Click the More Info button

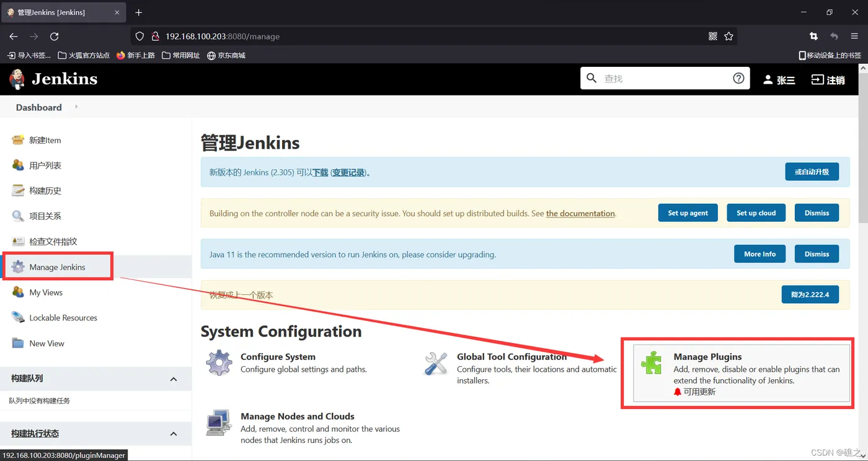point(759,253)
